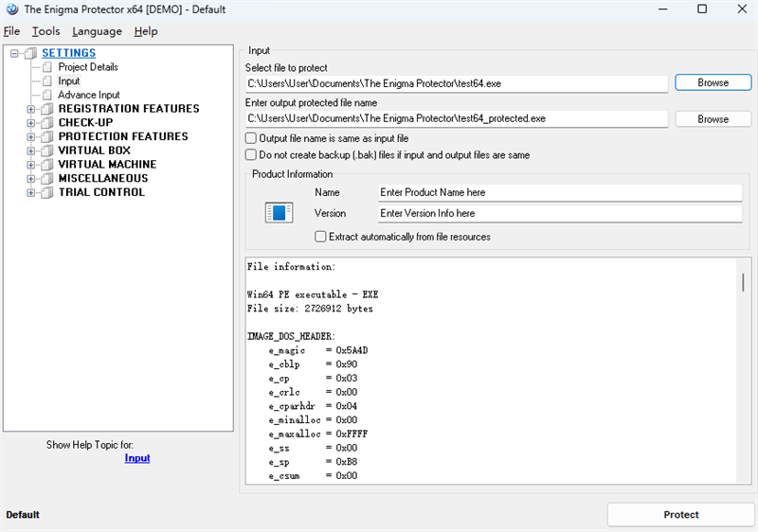The width and height of the screenshot is (758, 532).
Task: Click the Advance Input page icon
Action: (46, 95)
